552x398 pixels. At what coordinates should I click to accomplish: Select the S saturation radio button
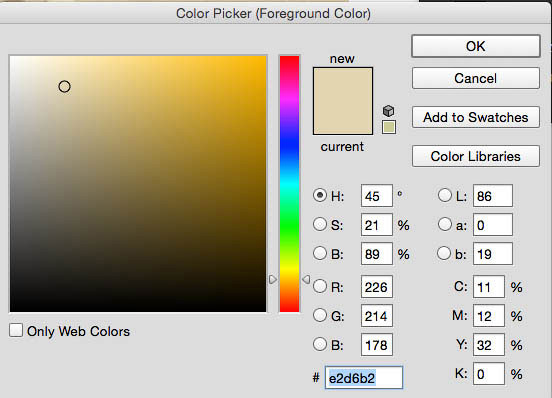tap(320, 224)
